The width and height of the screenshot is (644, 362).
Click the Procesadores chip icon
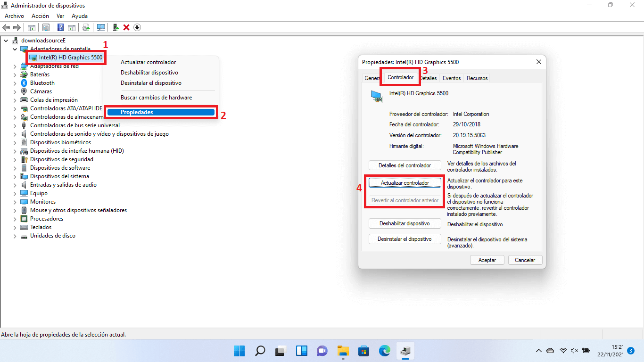pyautogui.click(x=25, y=219)
